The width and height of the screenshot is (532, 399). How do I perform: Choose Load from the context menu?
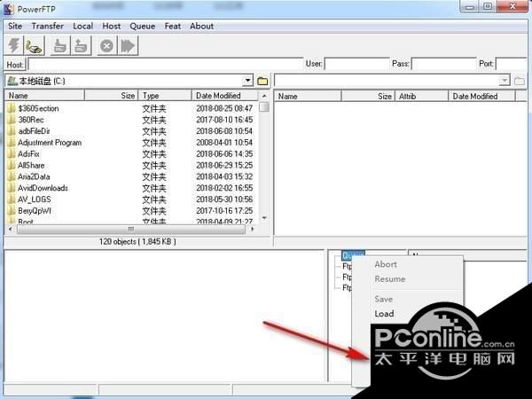click(385, 314)
